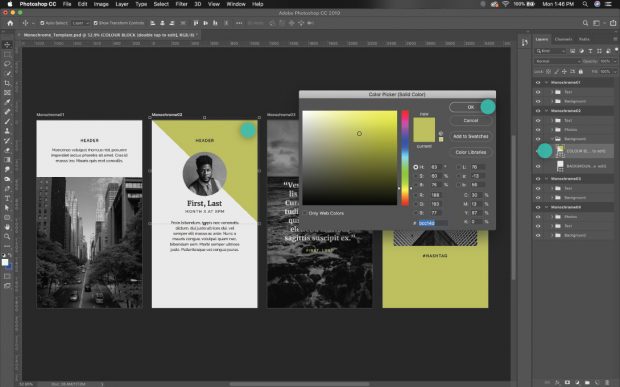The width and height of the screenshot is (620, 387).
Task: Select the Gradient tool
Action: pos(7,160)
